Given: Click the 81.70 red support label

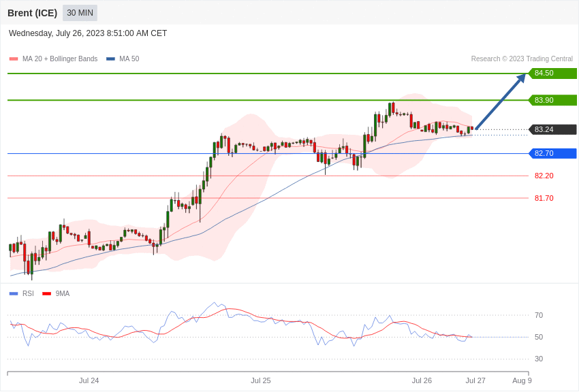Looking at the screenshot, I should pyautogui.click(x=544, y=199).
